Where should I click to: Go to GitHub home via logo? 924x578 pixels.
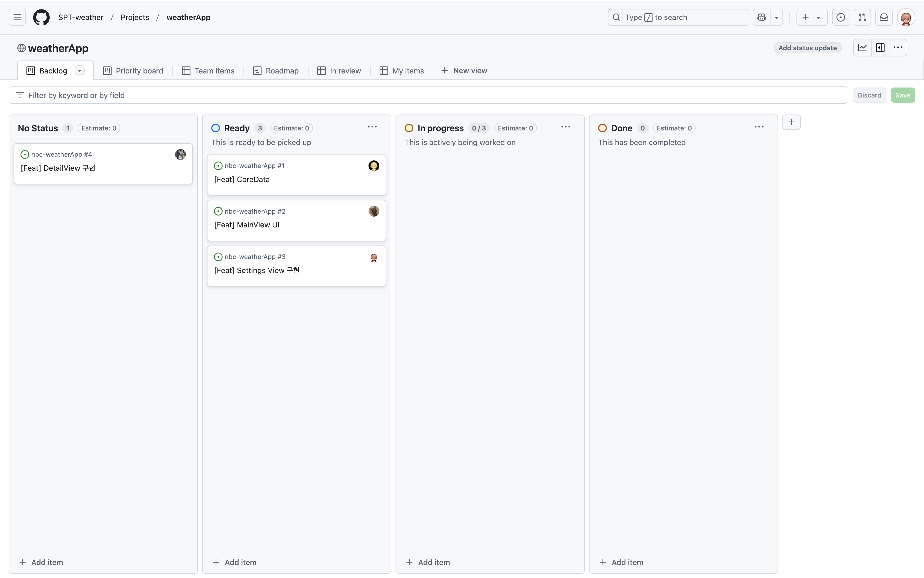(41, 17)
